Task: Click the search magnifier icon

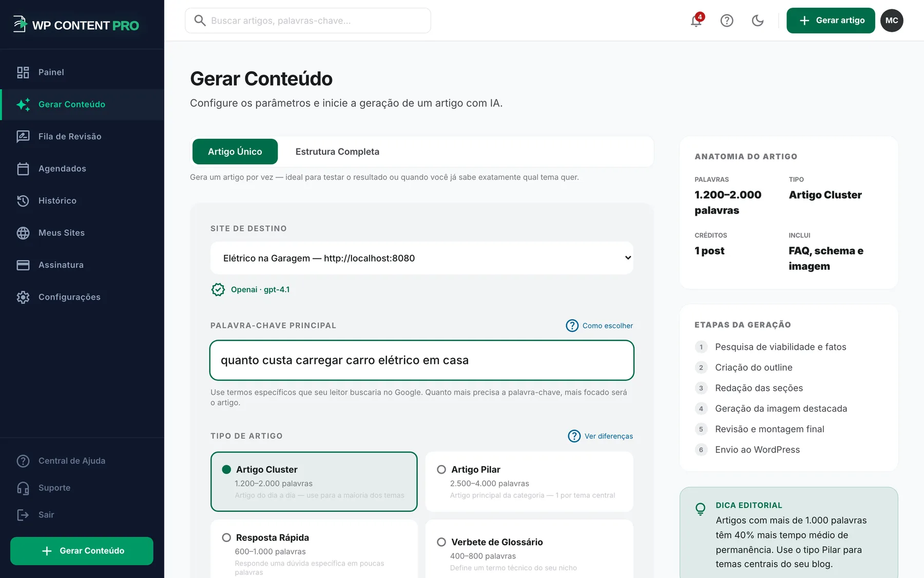Action: [x=200, y=21]
